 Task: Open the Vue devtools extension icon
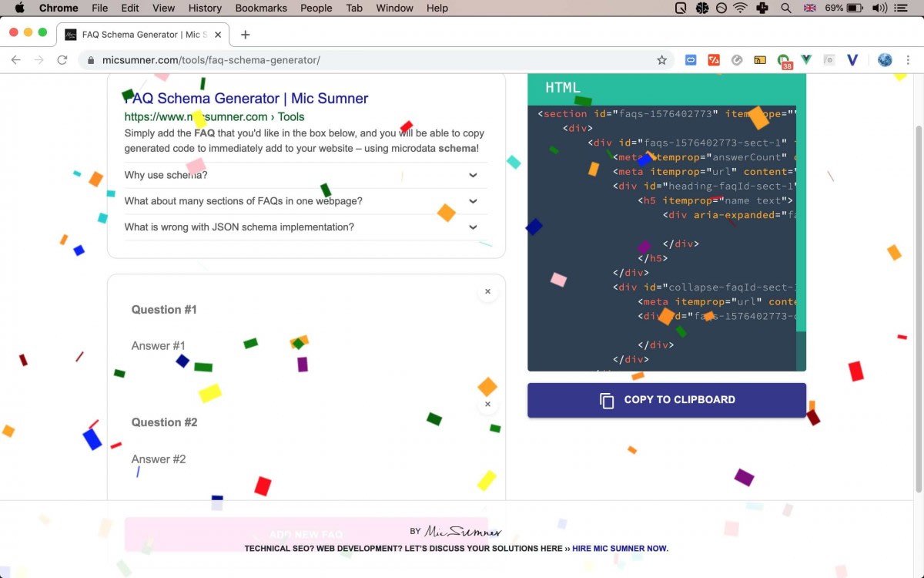coord(806,60)
